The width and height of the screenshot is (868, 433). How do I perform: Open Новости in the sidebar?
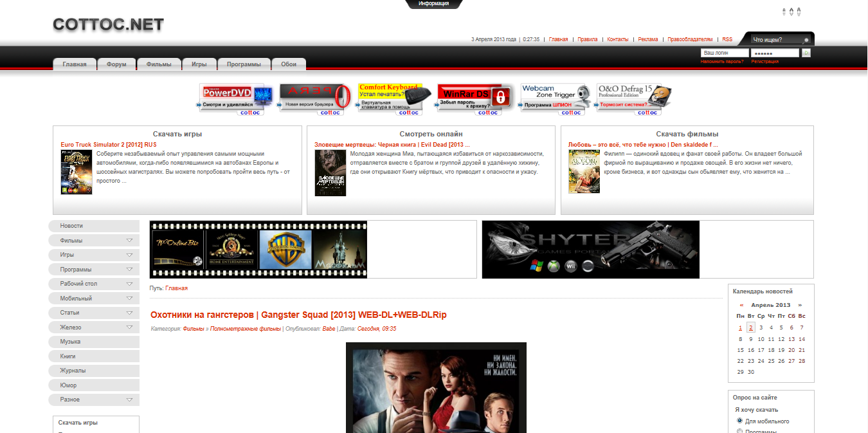(94, 226)
